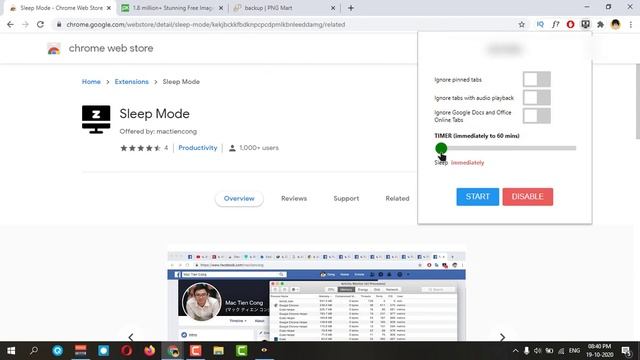Show hidden system tray icons chevron
This screenshot has height=360, width=640.
tap(515, 351)
